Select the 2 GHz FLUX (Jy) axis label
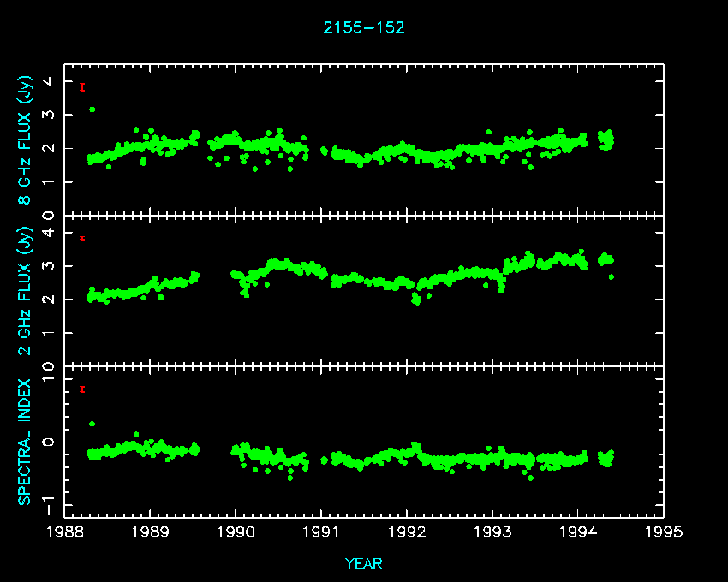 click(25, 291)
